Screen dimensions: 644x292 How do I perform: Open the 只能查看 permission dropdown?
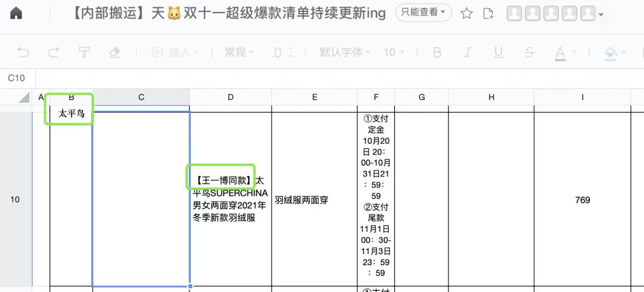[x=423, y=13]
